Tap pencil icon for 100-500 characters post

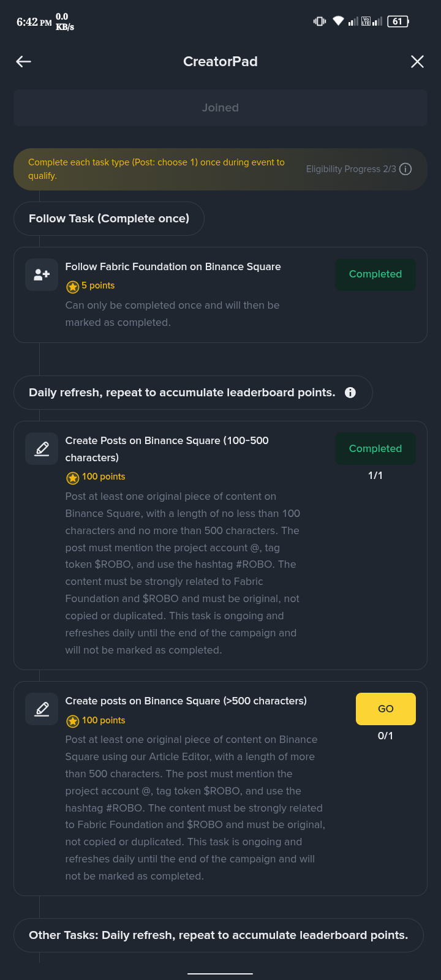tap(42, 449)
